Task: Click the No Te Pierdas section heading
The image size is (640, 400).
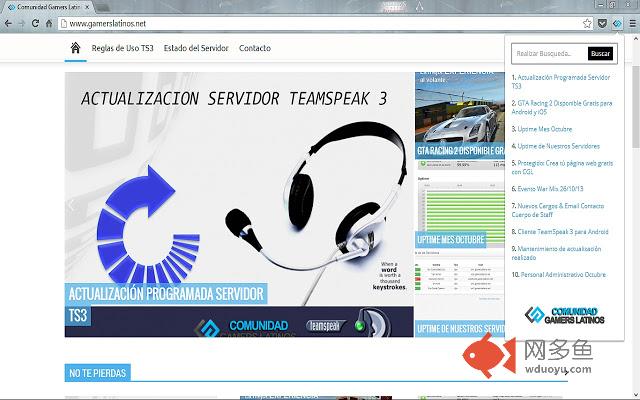Action: tap(98, 373)
